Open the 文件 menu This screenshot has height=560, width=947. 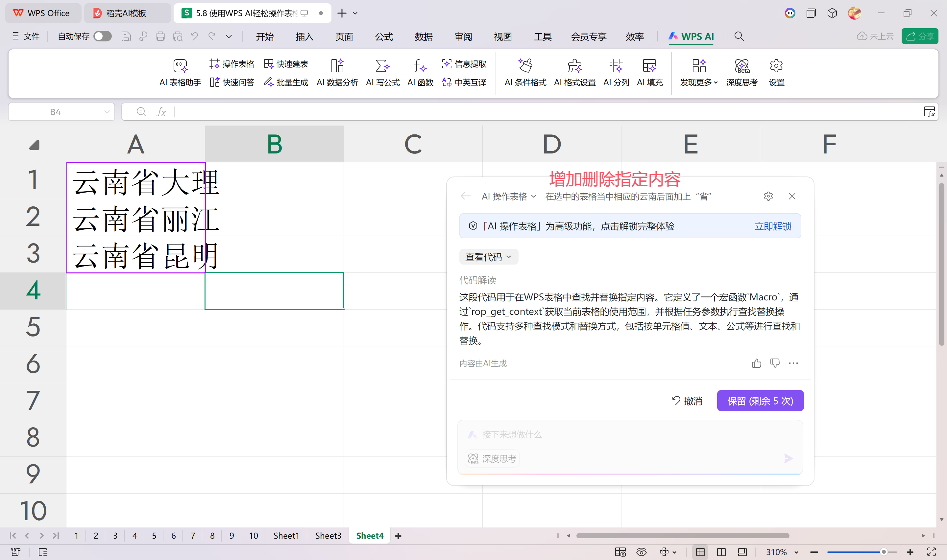26,36
